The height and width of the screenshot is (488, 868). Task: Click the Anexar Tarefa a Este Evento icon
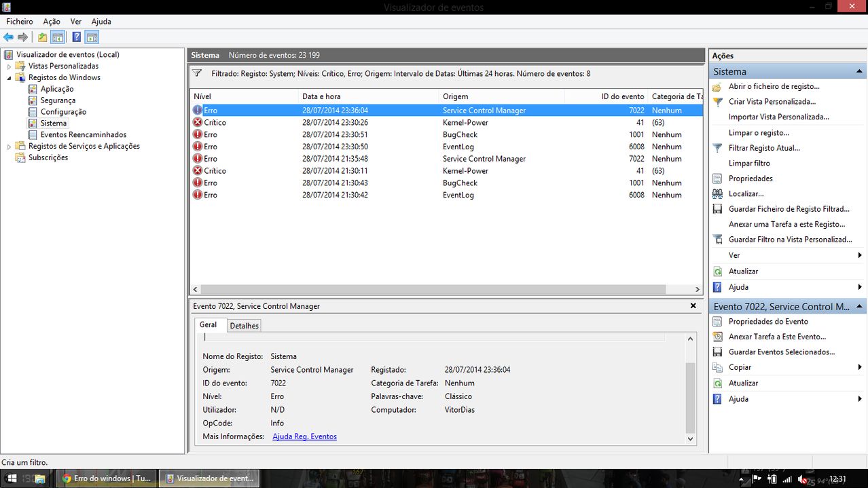717,337
